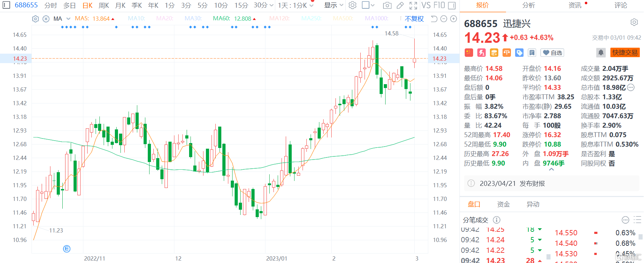Click the screenshot camera icon
Screen dimensions: 644x263
(x=387, y=5)
